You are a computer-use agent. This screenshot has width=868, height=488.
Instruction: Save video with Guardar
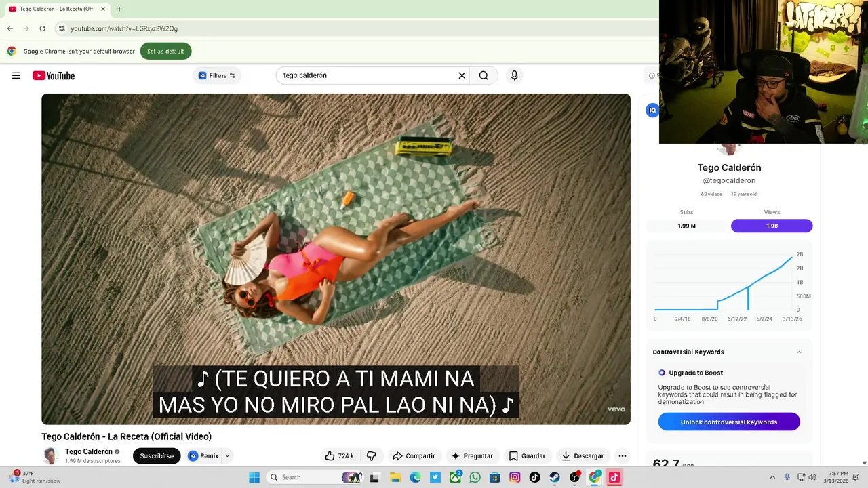pos(527,456)
